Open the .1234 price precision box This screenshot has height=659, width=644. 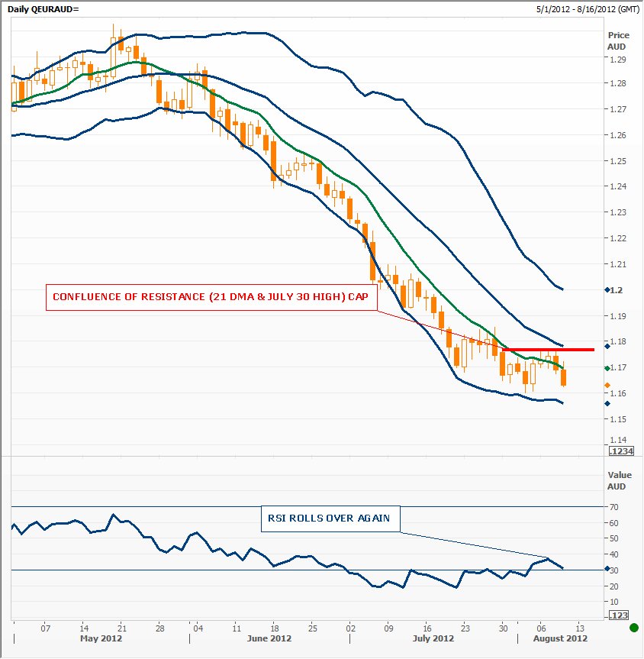pos(621,451)
